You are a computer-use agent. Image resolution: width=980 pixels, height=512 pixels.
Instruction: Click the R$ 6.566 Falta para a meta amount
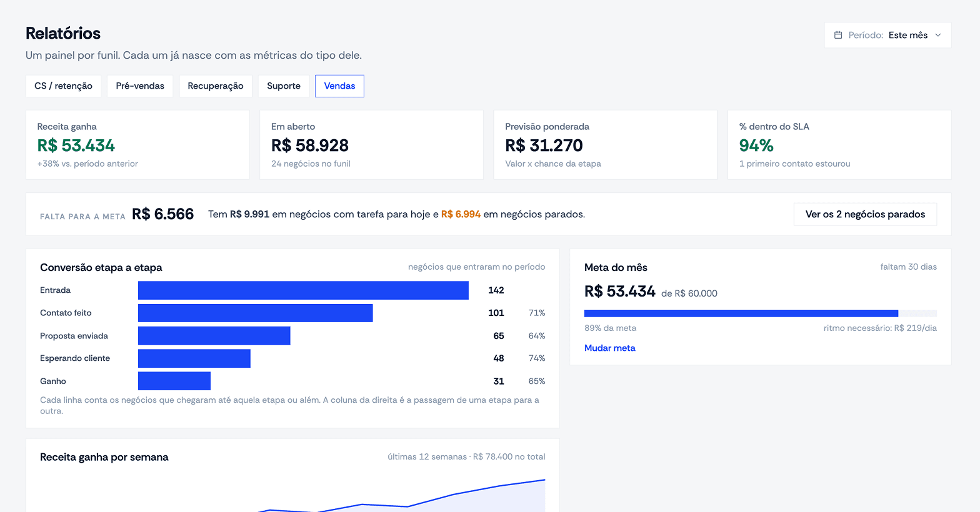point(163,214)
